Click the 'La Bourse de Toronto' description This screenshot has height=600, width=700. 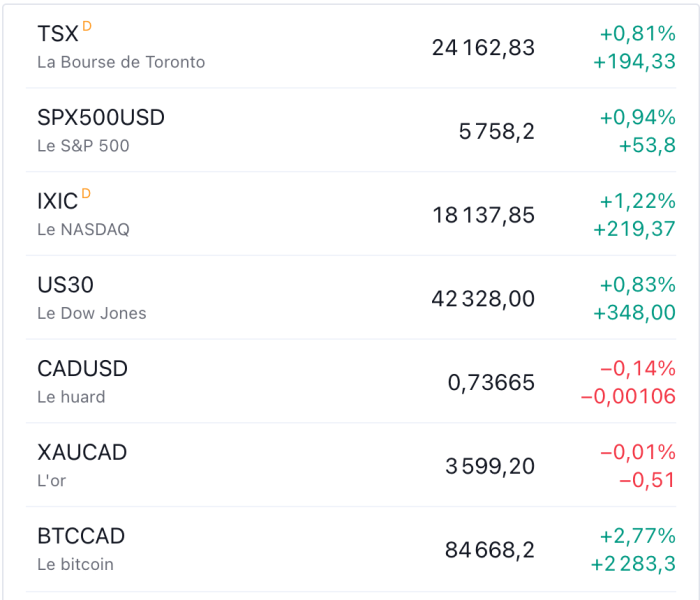pyautogui.click(x=121, y=62)
